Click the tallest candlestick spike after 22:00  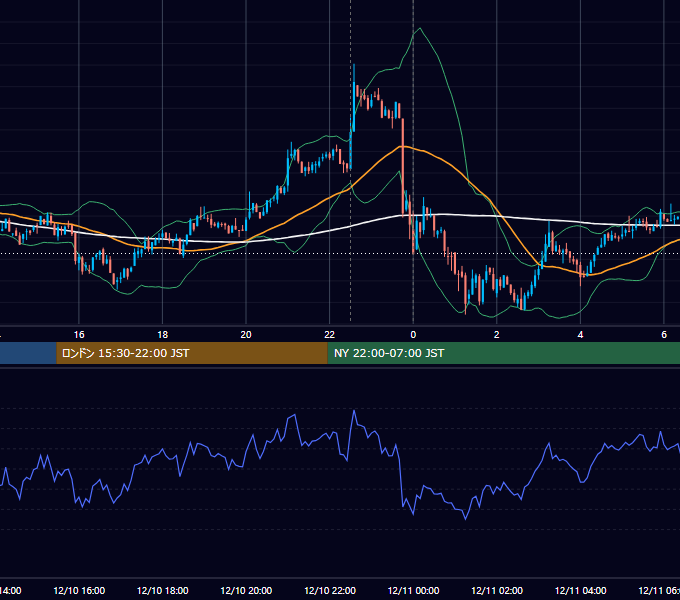point(354,98)
